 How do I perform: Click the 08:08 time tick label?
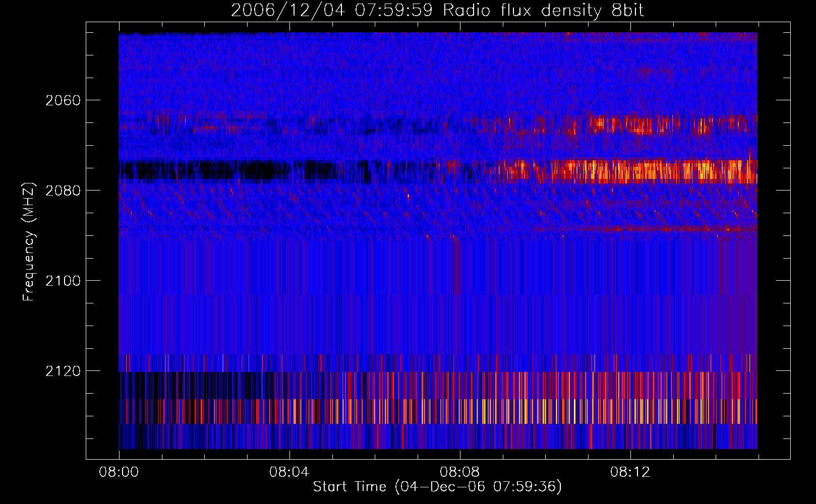[x=459, y=472]
